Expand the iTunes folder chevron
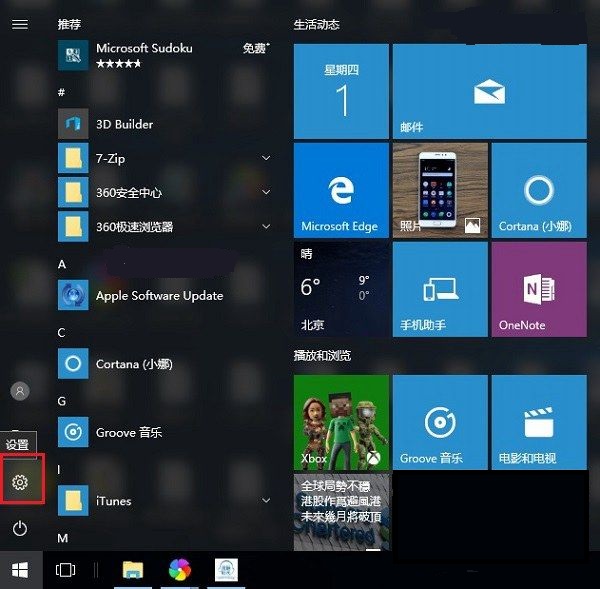The height and width of the screenshot is (589, 600). coord(266,500)
